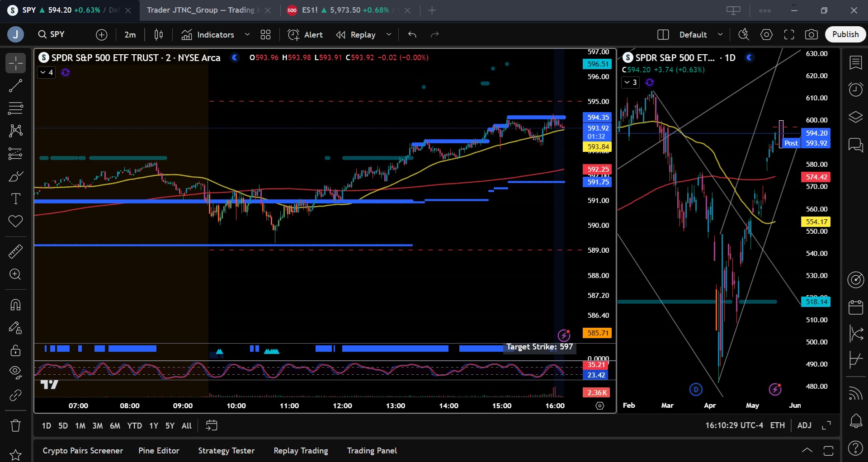Expand the bottom panel with the chevron
Image resolution: width=868 pixels, height=462 pixels.
click(x=807, y=451)
